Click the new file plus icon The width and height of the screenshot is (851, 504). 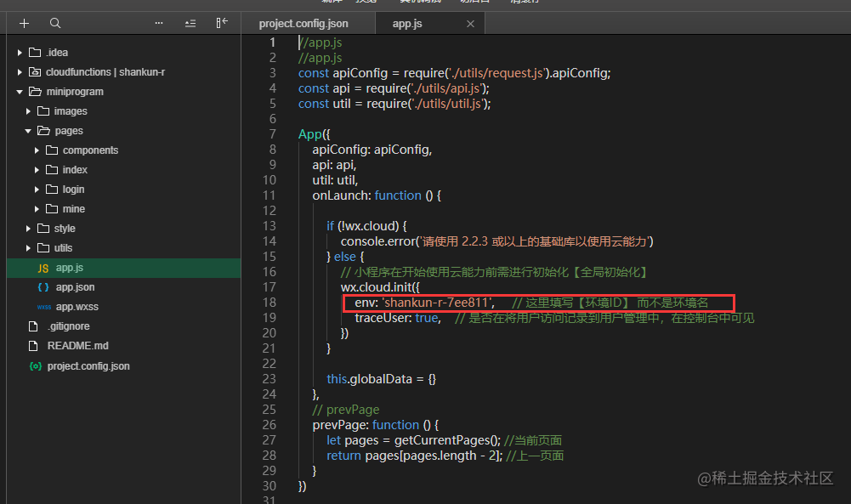click(24, 23)
